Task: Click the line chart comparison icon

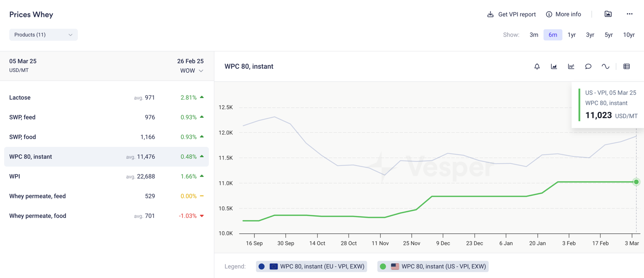Action: [x=571, y=66]
